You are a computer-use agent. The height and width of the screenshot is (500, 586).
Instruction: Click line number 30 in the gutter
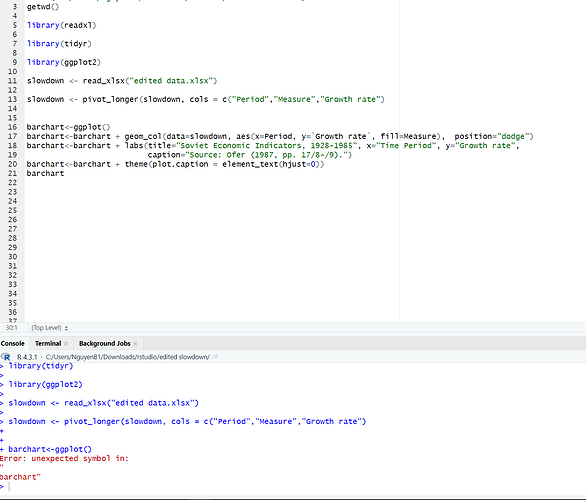[12, 257]
